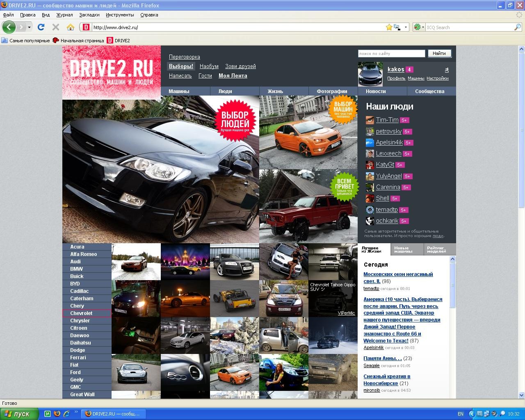Click the Carenina user avatar icon
Image resolution: width=525 pixels, height=420 pixels.
[x=370, y=187]
